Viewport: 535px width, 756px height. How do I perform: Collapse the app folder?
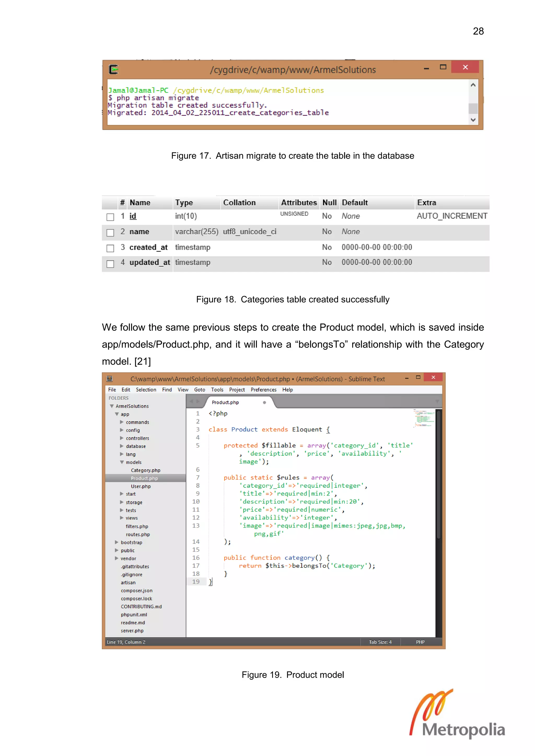tap(117, 414)
